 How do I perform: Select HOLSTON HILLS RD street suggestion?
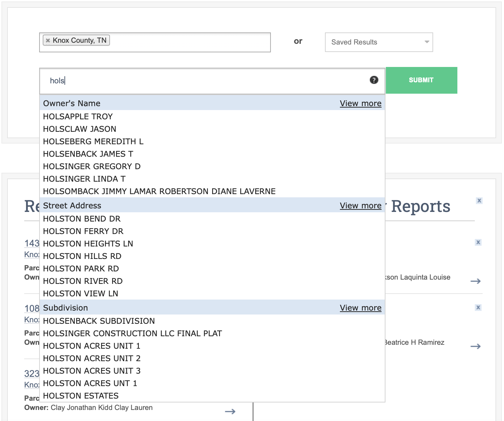[x=82, y=256]
